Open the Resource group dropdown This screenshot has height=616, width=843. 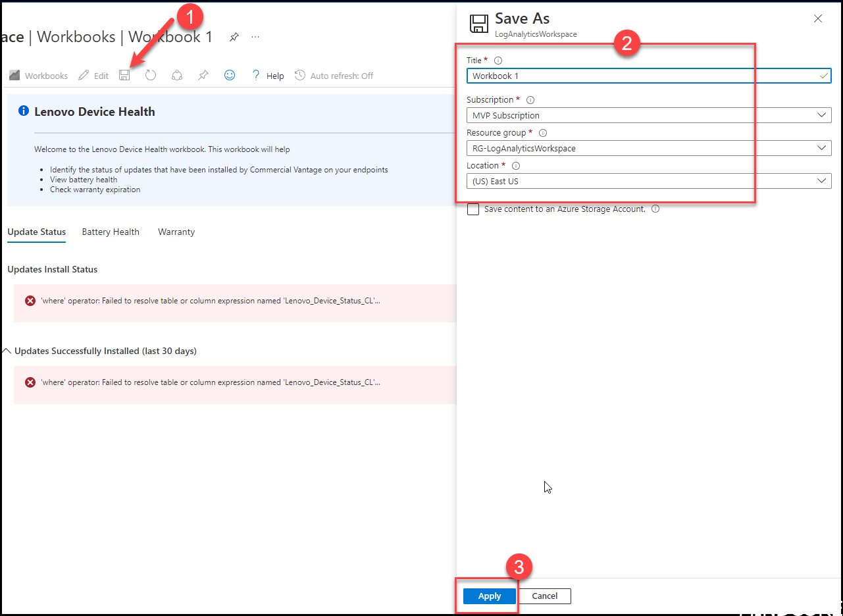click(x=822, y=147)
